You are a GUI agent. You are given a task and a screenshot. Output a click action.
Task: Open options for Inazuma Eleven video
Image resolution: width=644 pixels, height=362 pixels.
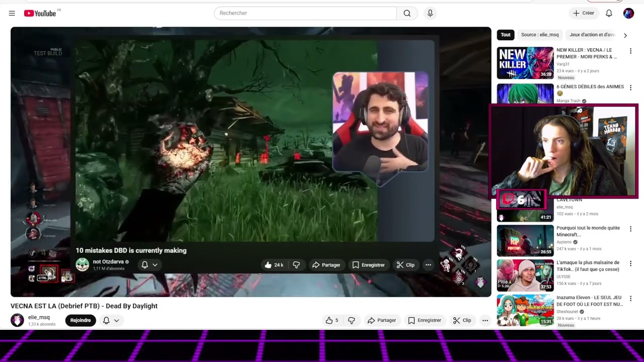(630, 298)
